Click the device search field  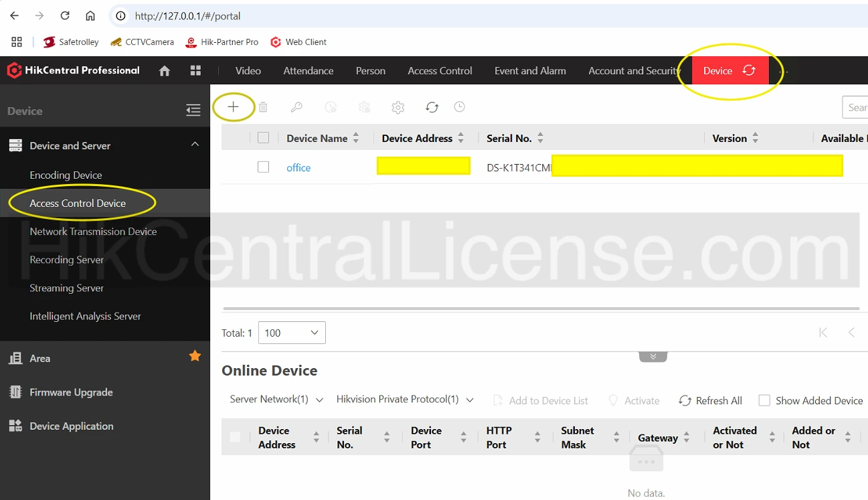(855, 107)
